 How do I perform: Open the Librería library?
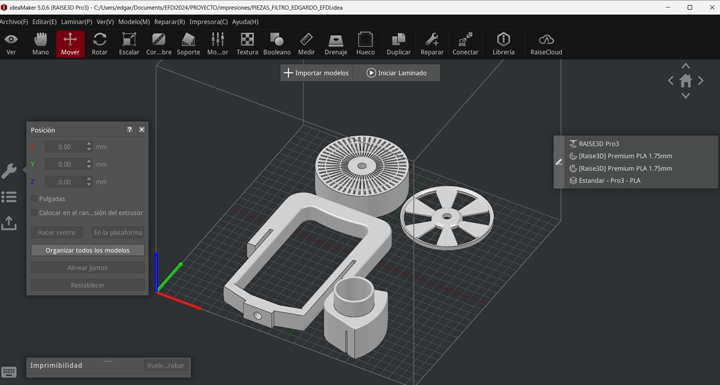pyautogui.click(x=503, y=44)
